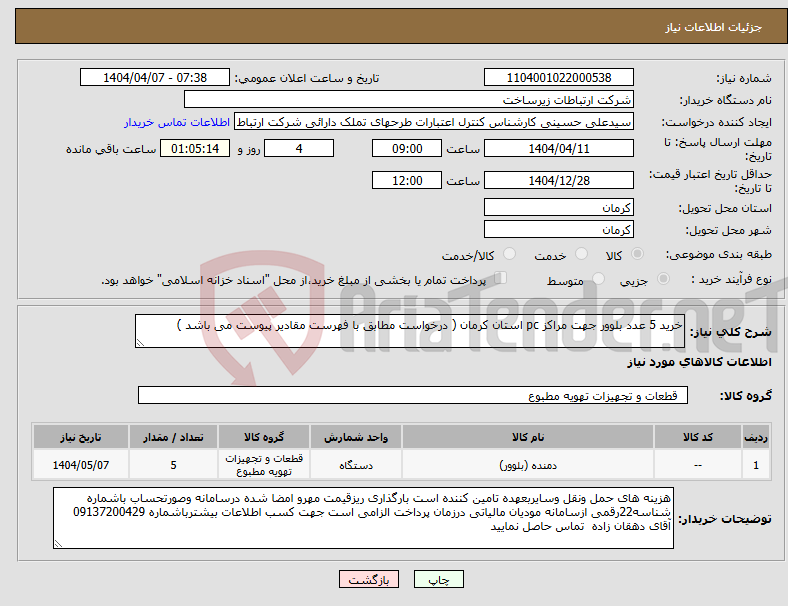Click the شرح کلی نیاز description textarea
The width and height of the screenshot is (788, 606).
coord(410,331)
